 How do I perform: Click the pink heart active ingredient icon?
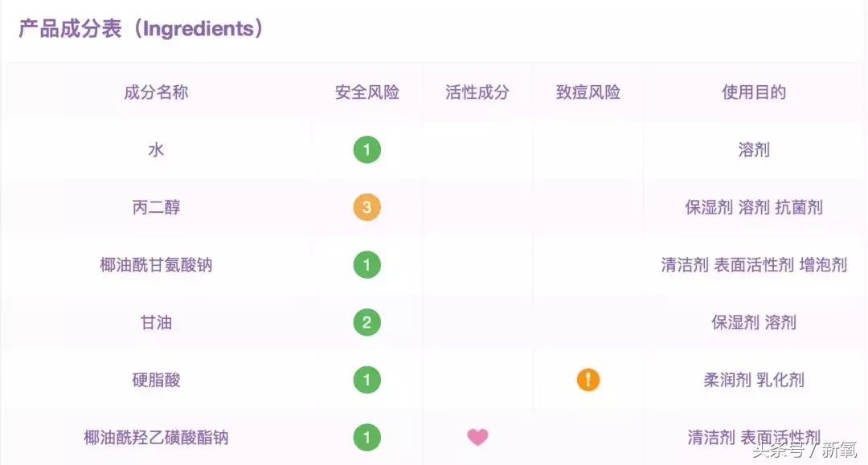[477, 438]
